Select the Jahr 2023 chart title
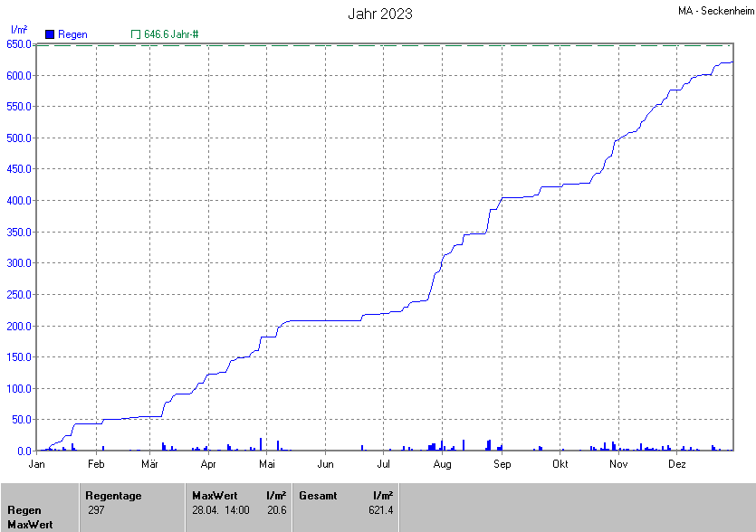Image resolution: width=756 pixels, height=532 pixels. pyautogui.click(x=380, y=14)
